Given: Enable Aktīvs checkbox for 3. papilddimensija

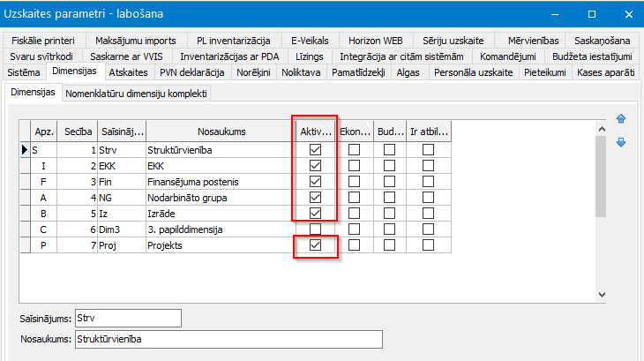Looking at the screenshot, I should pos(315,229).
